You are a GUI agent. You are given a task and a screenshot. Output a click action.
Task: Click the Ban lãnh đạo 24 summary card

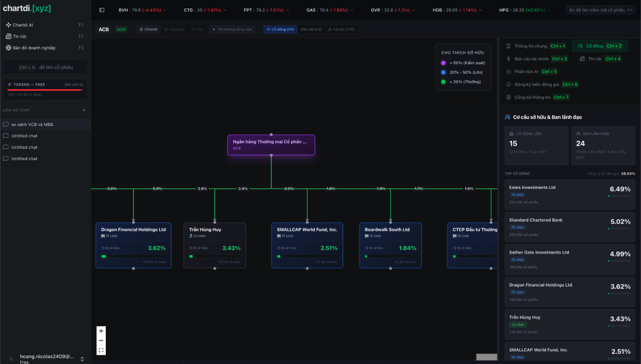tap(604, 146)
